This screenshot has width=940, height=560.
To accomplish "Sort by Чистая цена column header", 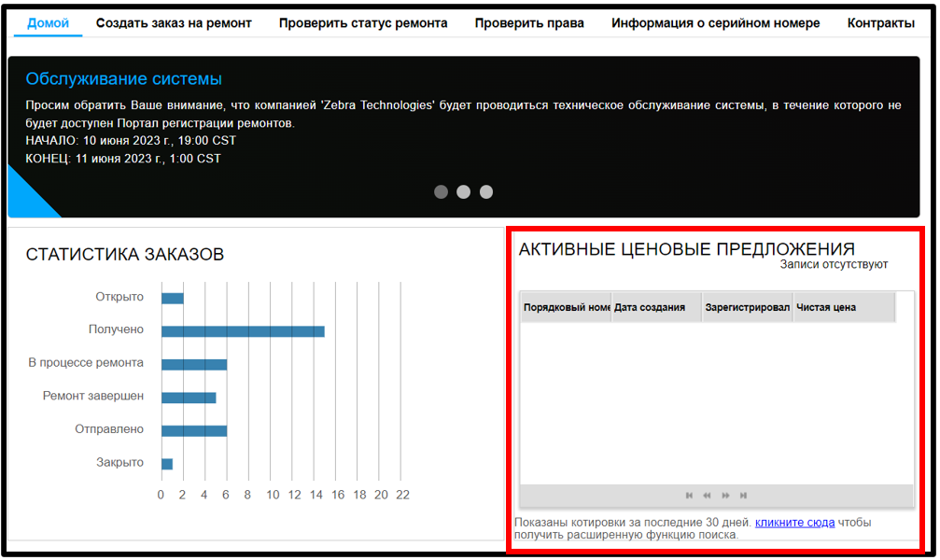I will coord(844,308).
